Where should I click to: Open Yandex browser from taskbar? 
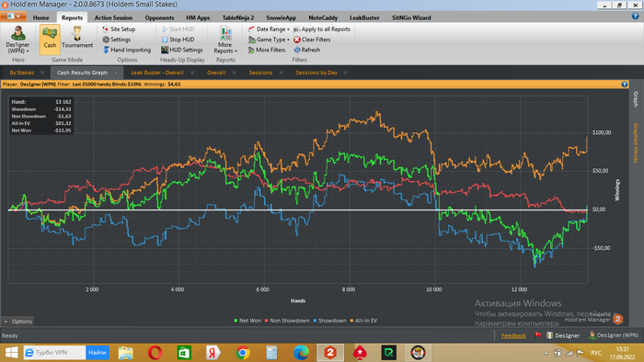tap(213, 353)
